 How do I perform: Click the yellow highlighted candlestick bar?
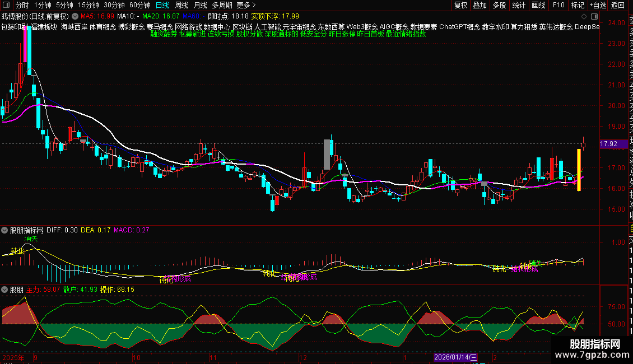coord(579,170)
